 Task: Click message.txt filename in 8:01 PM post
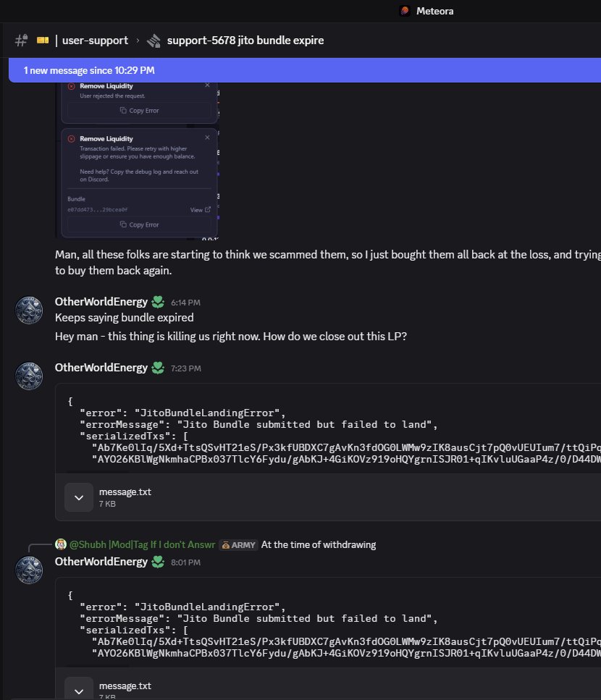pyautogui.click(x=125, y=686)
